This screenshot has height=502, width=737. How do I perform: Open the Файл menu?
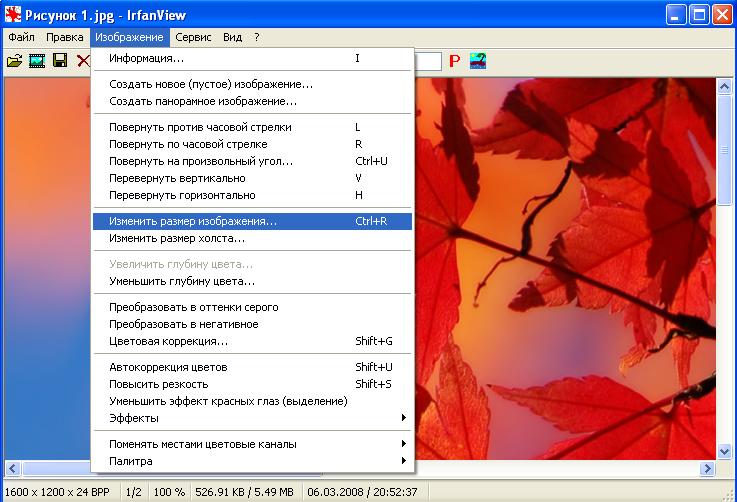pos(21,37)
